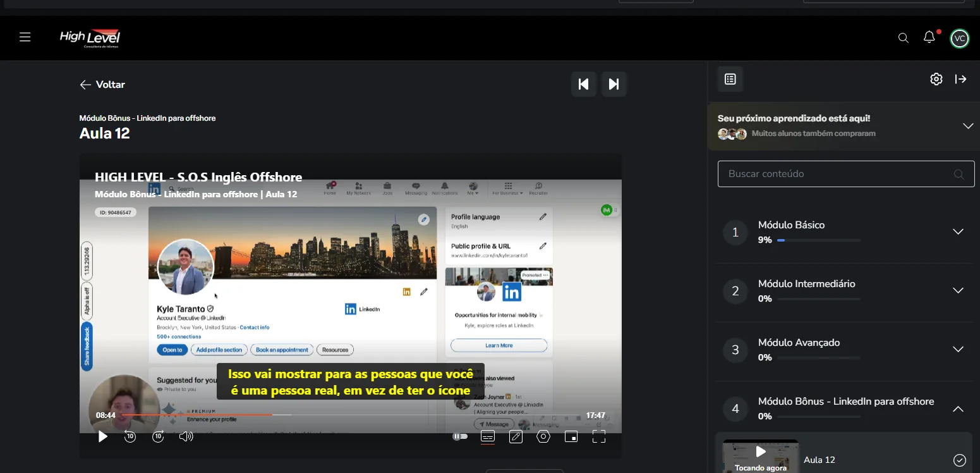
Task: Open the content list icon in the sidebar
Action: [730, 79]
